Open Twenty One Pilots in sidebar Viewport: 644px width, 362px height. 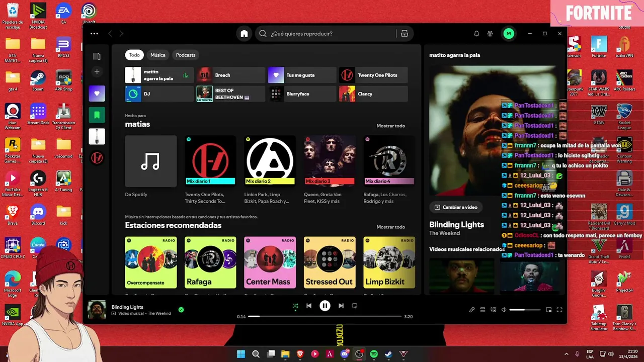[x=97, y=158]
